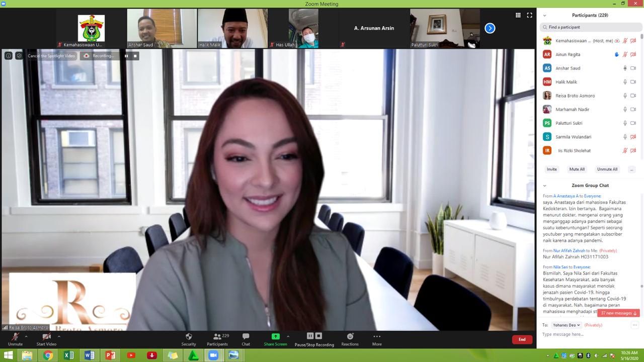This screenshot has width=644, height=362.
Task: Open the chat recipient Yohanes Deo dropdown
Action: pos(566,325)
